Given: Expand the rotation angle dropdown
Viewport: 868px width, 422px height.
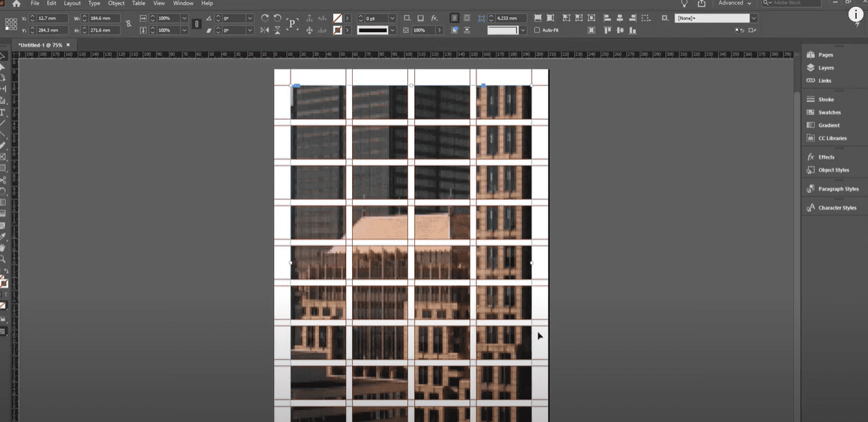Looking at the screenshot, I should click(x=250, y=18).
